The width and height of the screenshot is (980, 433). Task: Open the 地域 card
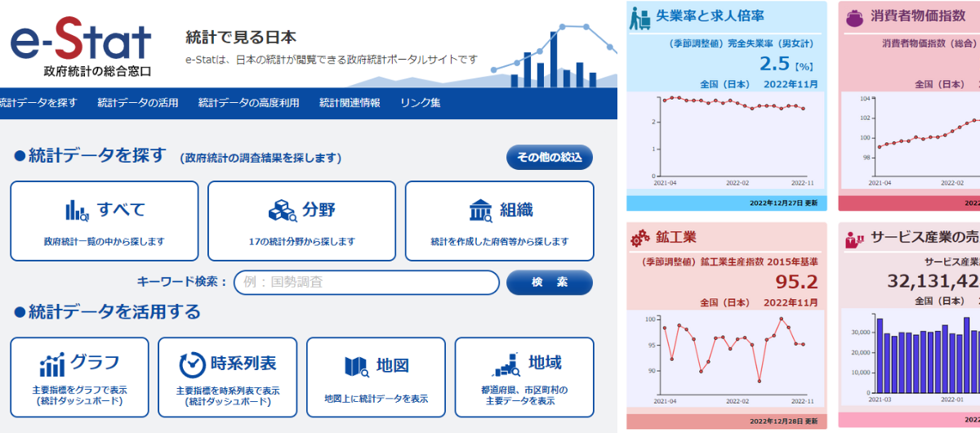524,377
